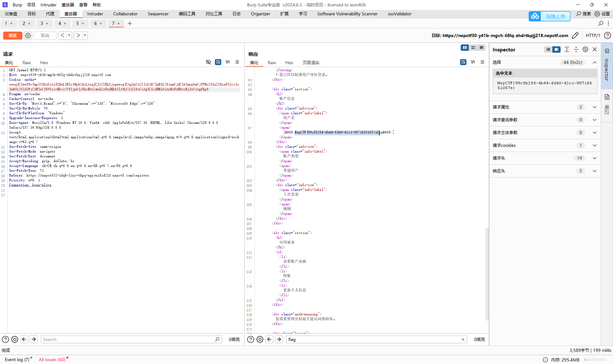Switch Inspector layout toggle to left-panel view

548,49
